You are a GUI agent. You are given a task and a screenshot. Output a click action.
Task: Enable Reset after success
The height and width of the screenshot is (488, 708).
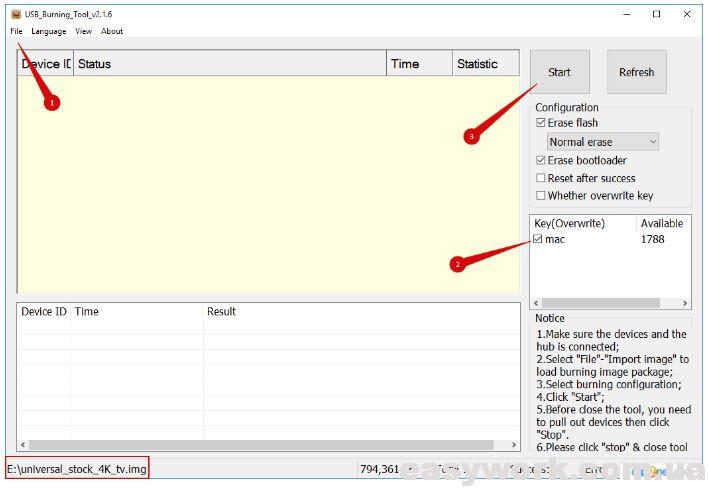coord(540,178)
